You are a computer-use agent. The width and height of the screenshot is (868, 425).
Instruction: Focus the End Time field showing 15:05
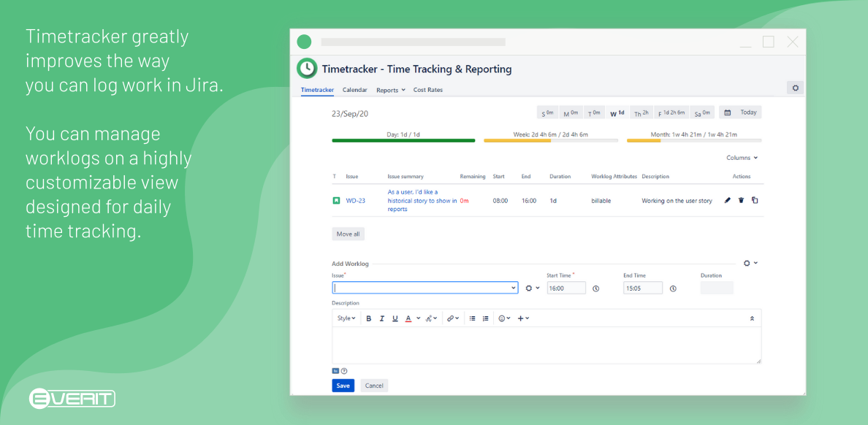pyautogui.click(x=643, y=288)
